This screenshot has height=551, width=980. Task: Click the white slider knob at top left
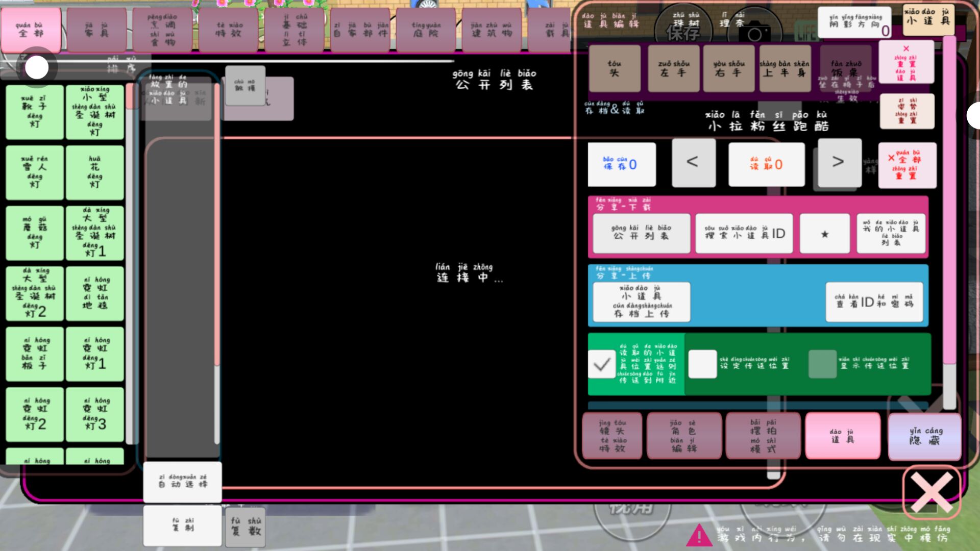click(37, 67)
